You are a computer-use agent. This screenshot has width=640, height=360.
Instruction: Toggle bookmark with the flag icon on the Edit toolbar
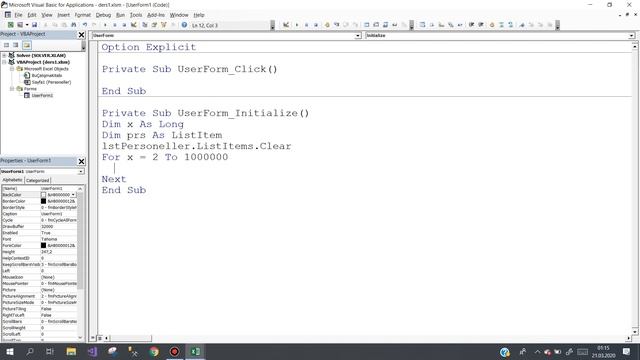point(522,25)
